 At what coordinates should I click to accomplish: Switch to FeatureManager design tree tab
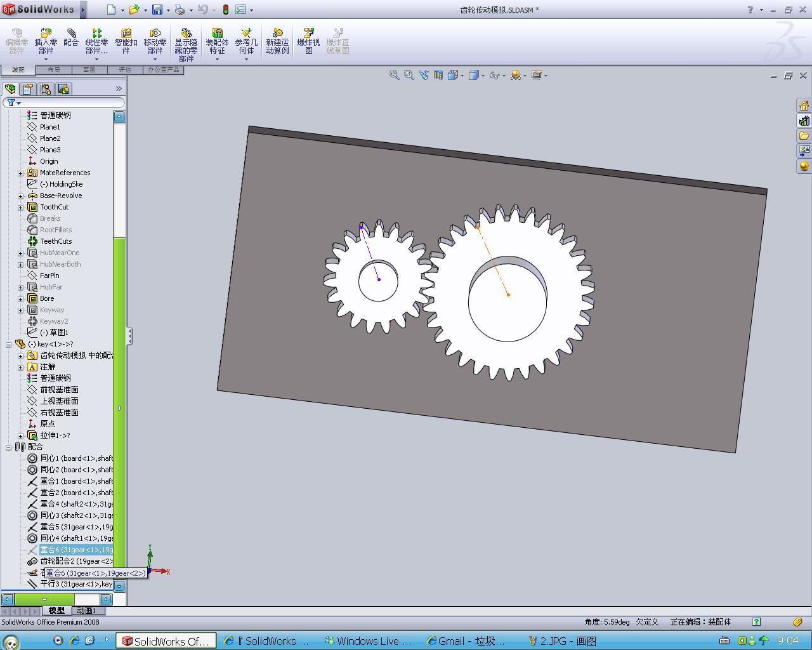(x=10, y=89)
